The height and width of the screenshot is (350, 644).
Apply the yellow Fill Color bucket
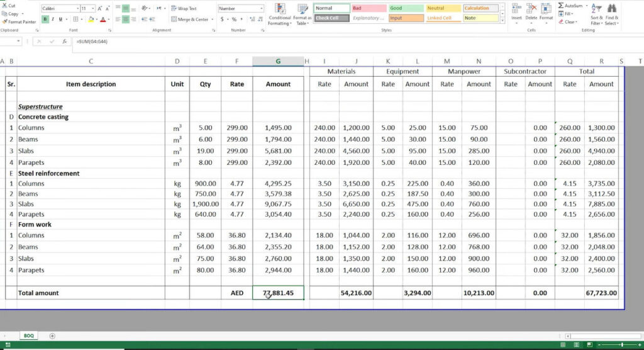pos(91,19)
